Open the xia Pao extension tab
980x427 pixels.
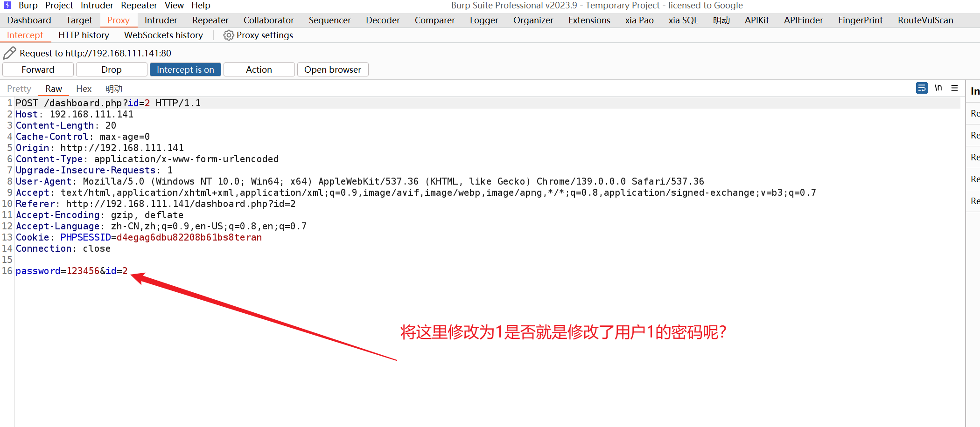(x=639, y=21)
